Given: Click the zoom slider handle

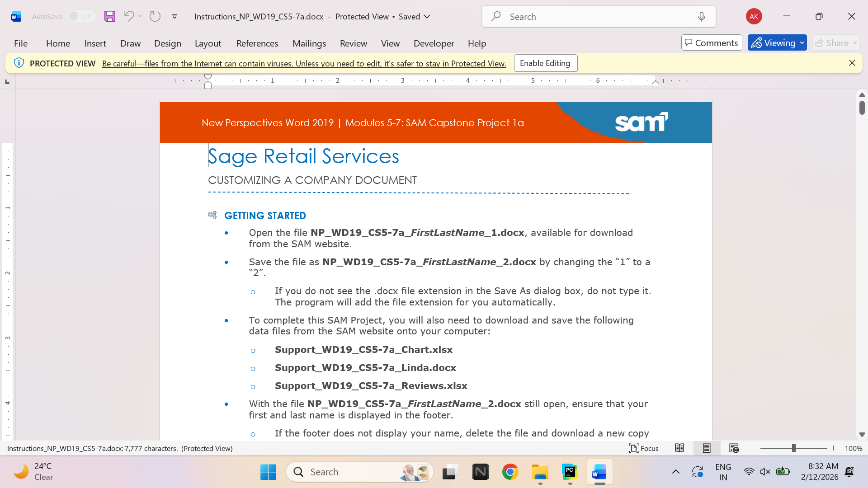Looking at the screenshot, I should pos(793,448).
